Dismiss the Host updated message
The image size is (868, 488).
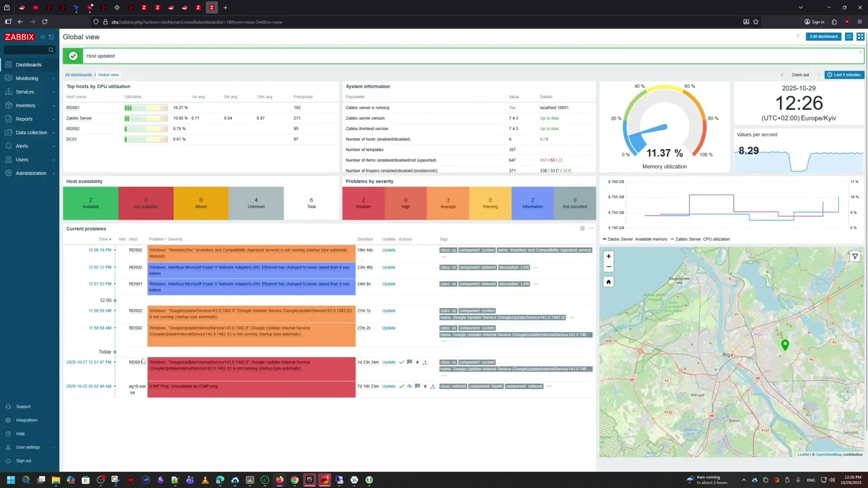[x=861, y=52]
